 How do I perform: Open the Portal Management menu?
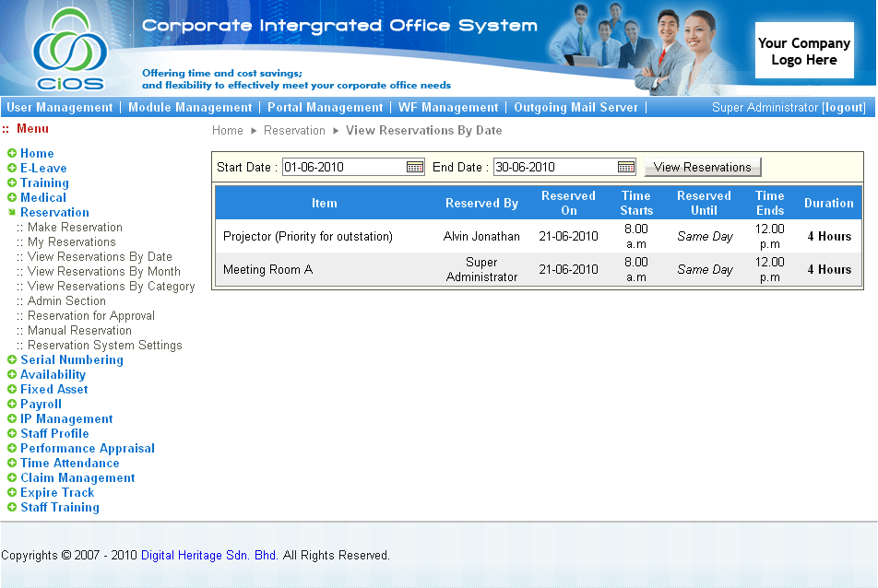pos(325,108)
